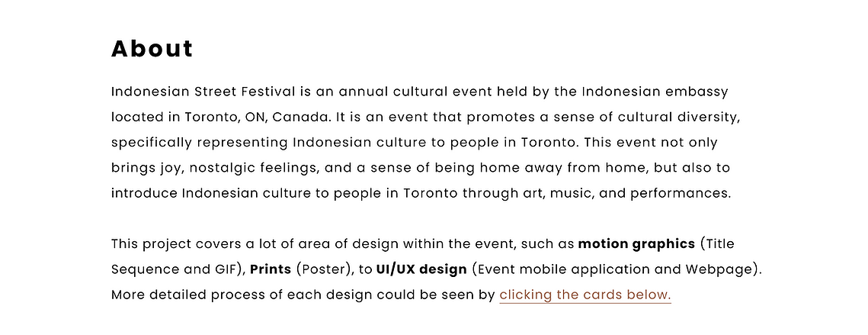Click 'Event mobile application and Webpage' text
The image size is (868, 335).
click(x=615, y=269)
